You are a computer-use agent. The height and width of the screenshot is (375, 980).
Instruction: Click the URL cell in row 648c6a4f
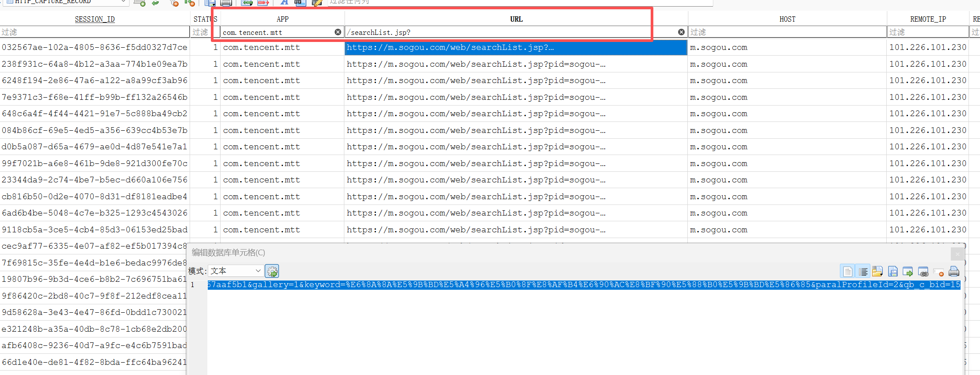pos(516,114)
